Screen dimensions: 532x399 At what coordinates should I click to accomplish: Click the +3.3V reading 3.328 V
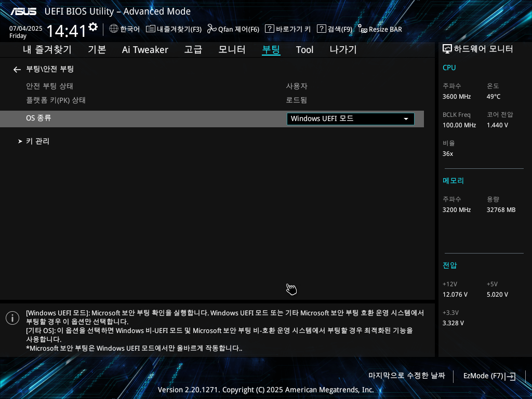point(453,323)
